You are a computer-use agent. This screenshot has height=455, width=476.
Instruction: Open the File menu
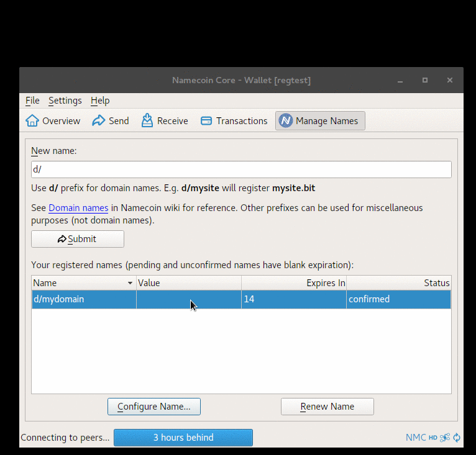(x=32, y=101)
